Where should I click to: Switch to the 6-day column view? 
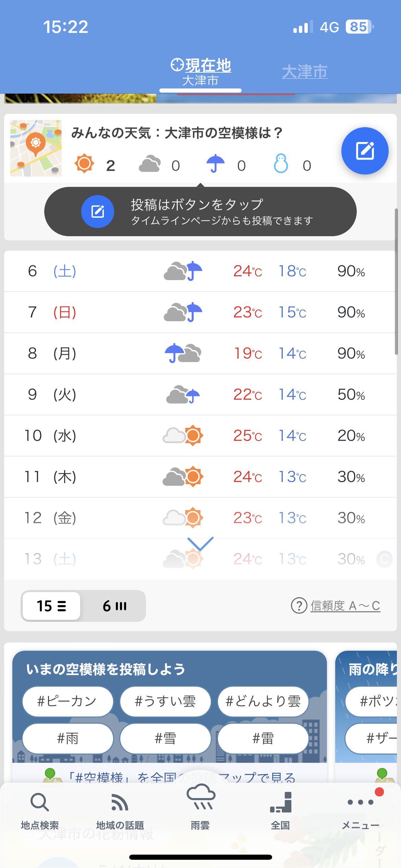[114, 606]
